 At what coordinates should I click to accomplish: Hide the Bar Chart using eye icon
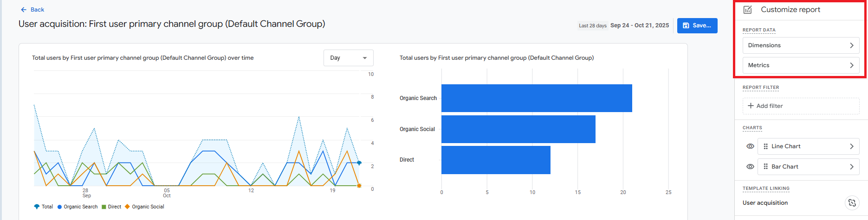point(750,167)
